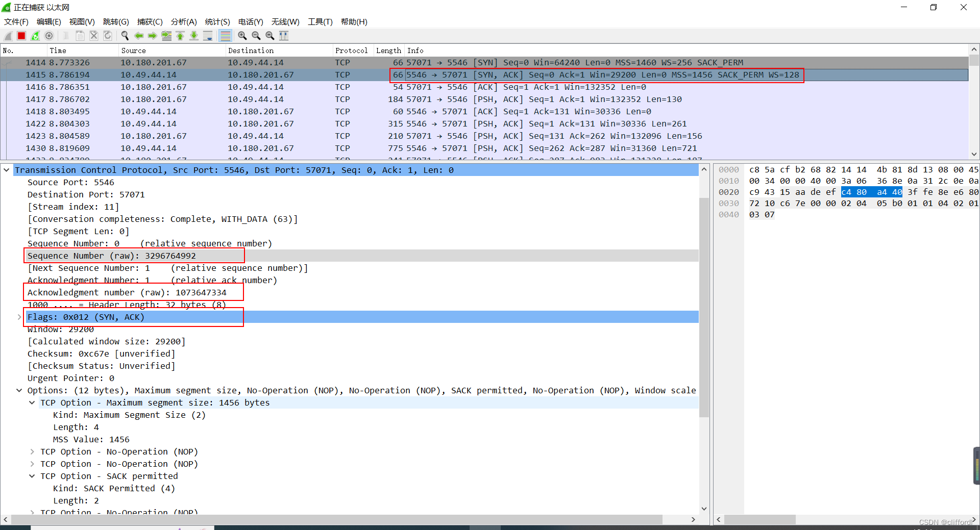Viewport: 980px width, 530px height.
Task: Open the 视图(V) menu
Action: 82,22
